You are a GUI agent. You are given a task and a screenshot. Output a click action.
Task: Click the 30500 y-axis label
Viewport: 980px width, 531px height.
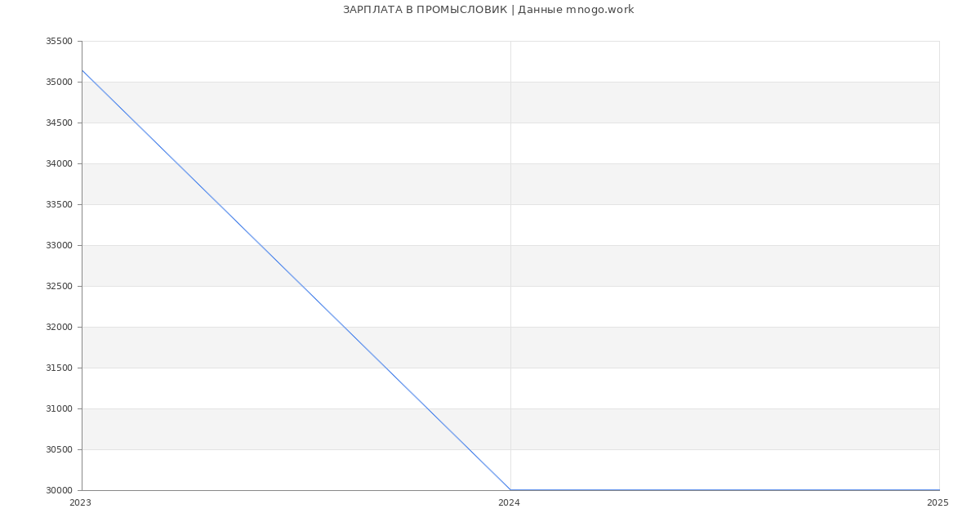[x=59, y=450]
